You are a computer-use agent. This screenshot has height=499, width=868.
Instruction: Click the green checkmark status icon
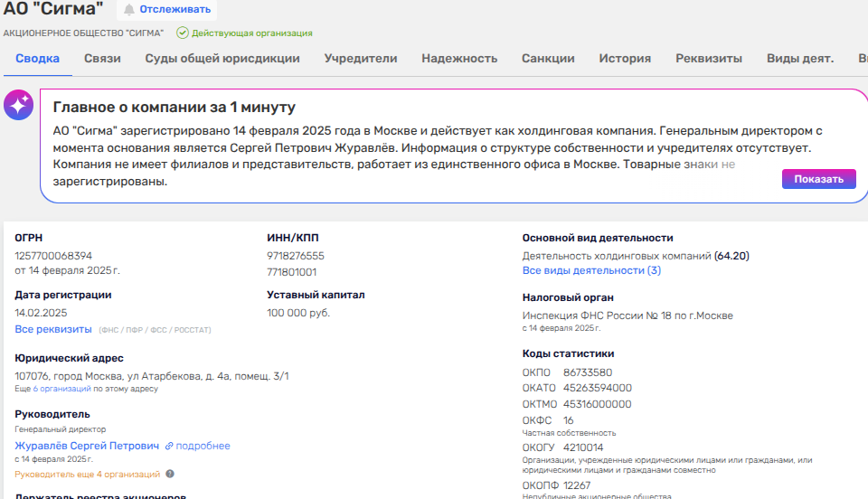point(182,33)
